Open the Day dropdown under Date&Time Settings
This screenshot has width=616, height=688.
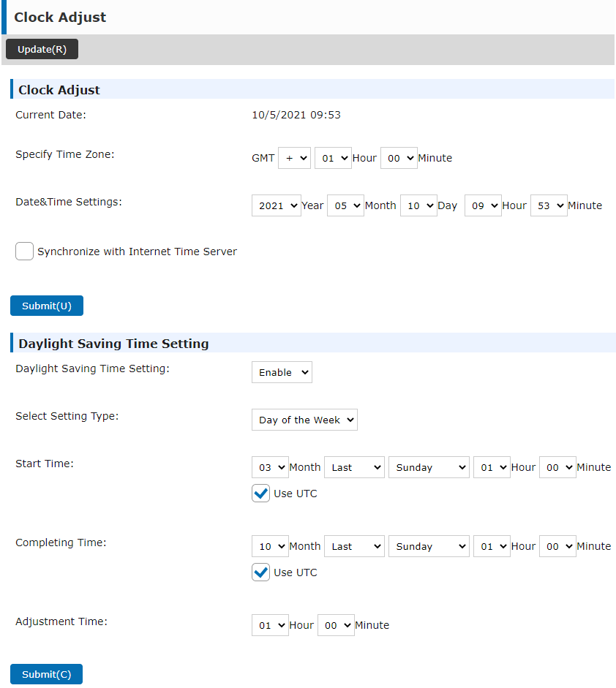click(418, 205)
